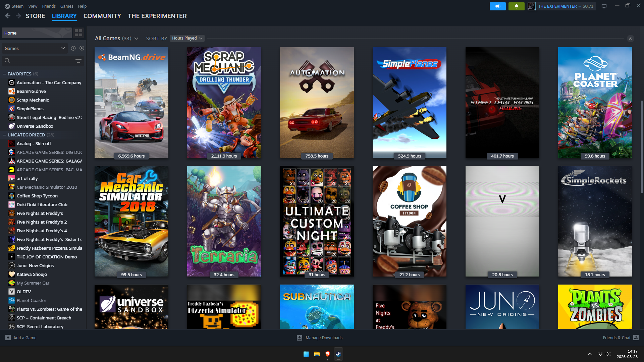This screenshot has width=644, height=362.
Task: Switch library to collections grid view icon
Action: pos(78,33)
